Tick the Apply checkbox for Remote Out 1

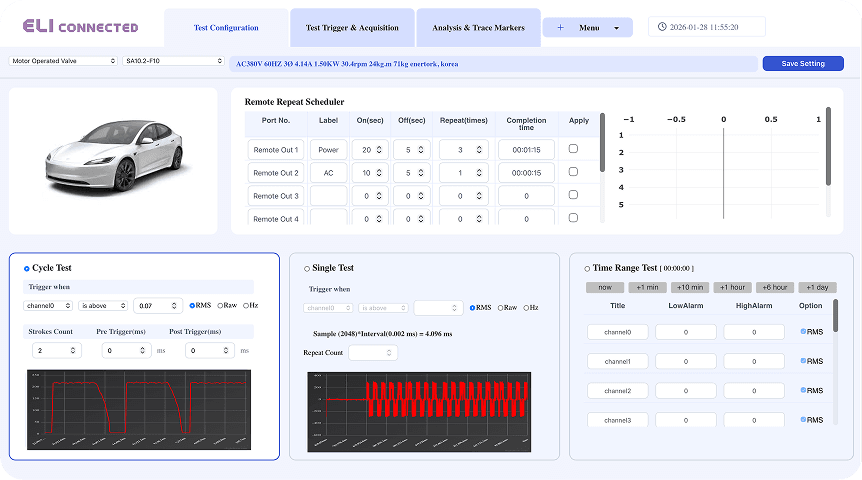click(x=573, y=149)
